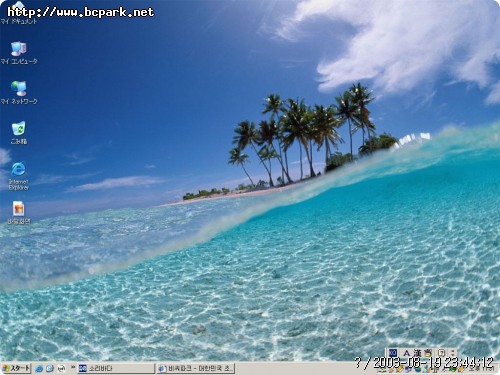The height and width of the screenshot is (375, 500).
Task: Open the language bar options dots
Action: (x=453, y=353)
